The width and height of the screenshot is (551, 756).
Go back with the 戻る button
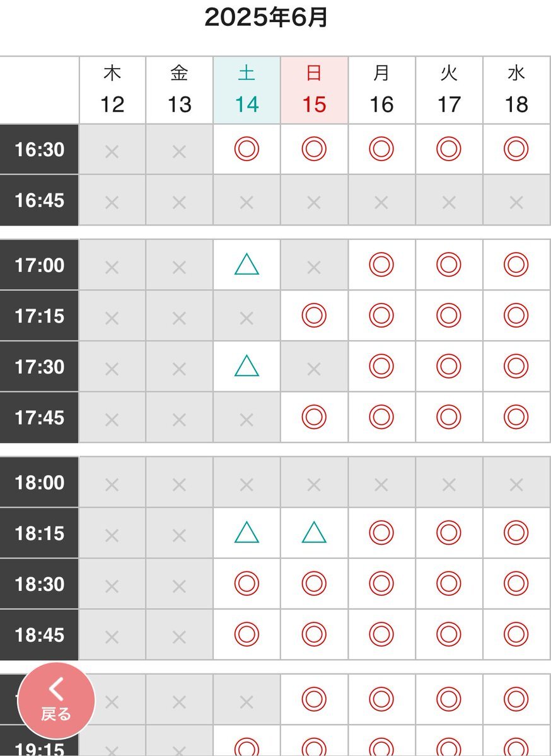click(56, 701)
